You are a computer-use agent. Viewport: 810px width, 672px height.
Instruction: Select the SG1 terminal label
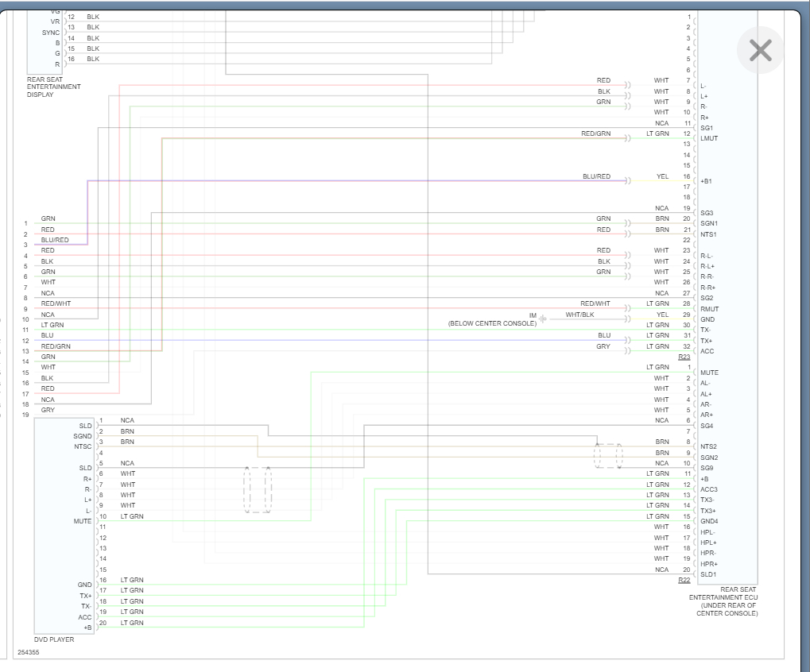pyautogui.click(x=707, y=128)
